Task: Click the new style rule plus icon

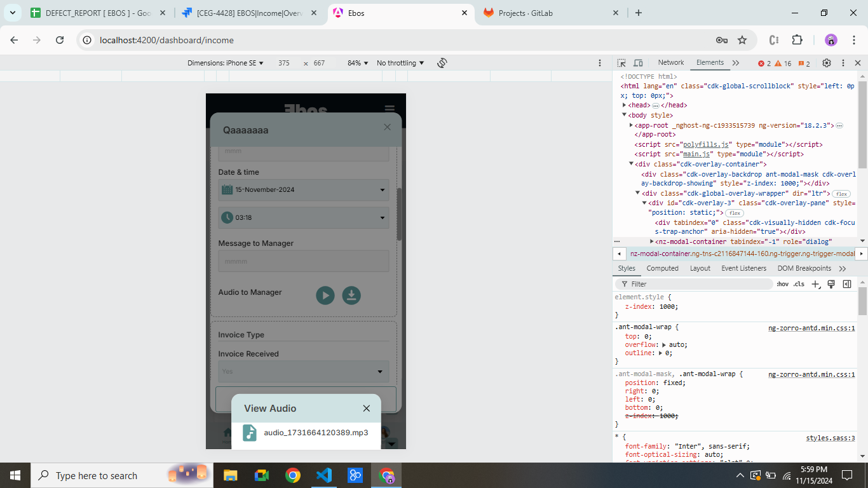Action: [816, 284]
